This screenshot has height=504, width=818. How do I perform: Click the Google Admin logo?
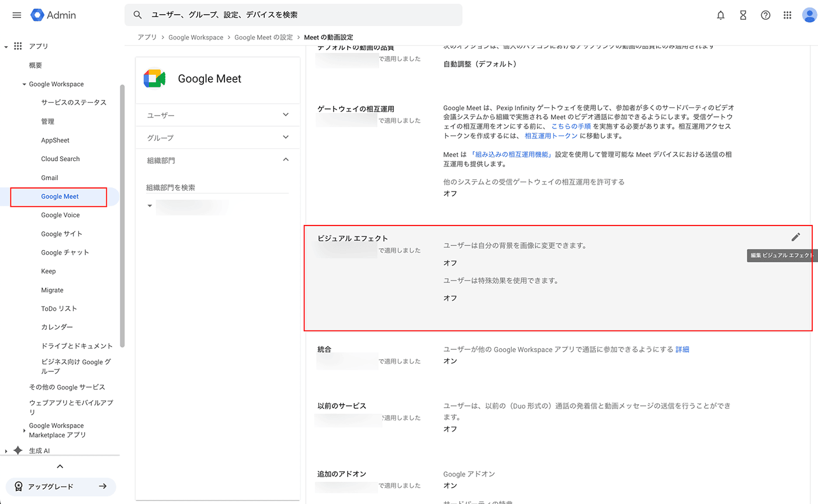[54, 15]
